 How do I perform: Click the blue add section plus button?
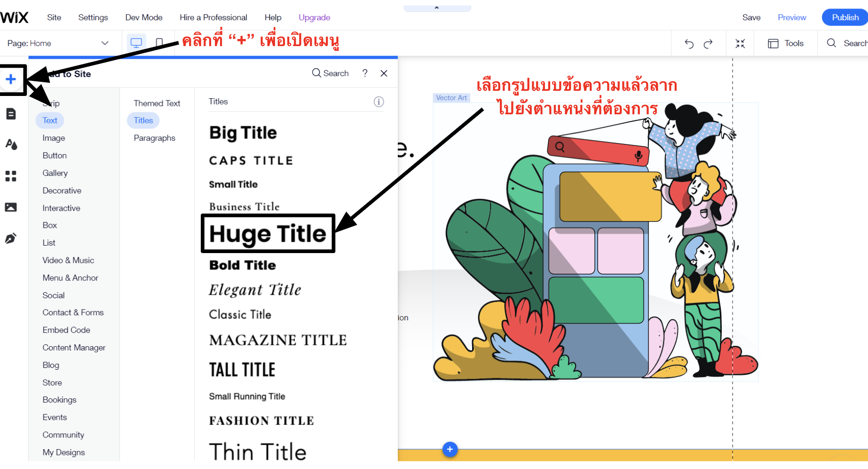(x=450, y=449)
